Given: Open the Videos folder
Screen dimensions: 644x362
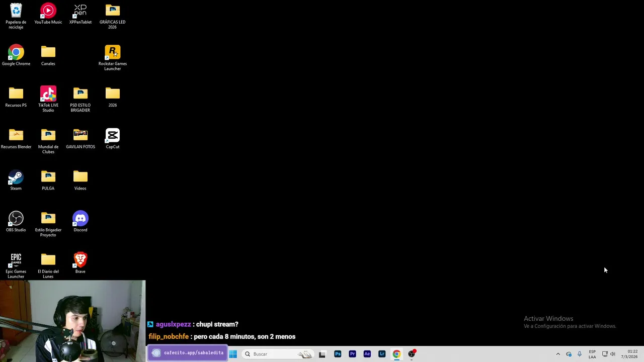Looking at the screenshot, I should click(x=80, y=180).
